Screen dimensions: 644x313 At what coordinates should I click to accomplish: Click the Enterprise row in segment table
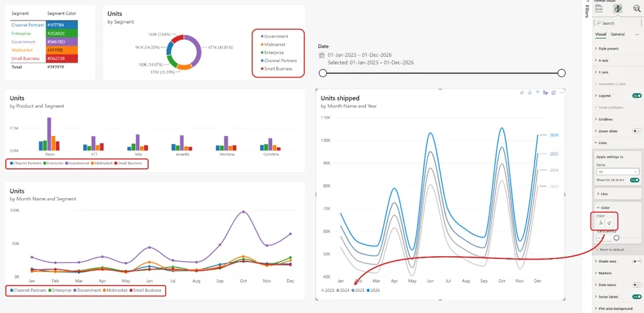pos(44,34)
